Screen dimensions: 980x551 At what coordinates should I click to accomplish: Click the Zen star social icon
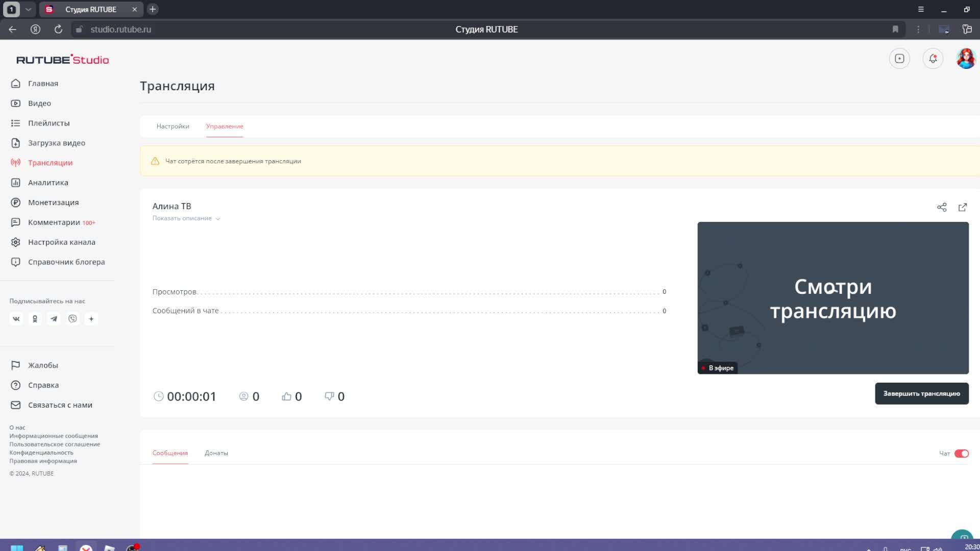pos(91,319)
